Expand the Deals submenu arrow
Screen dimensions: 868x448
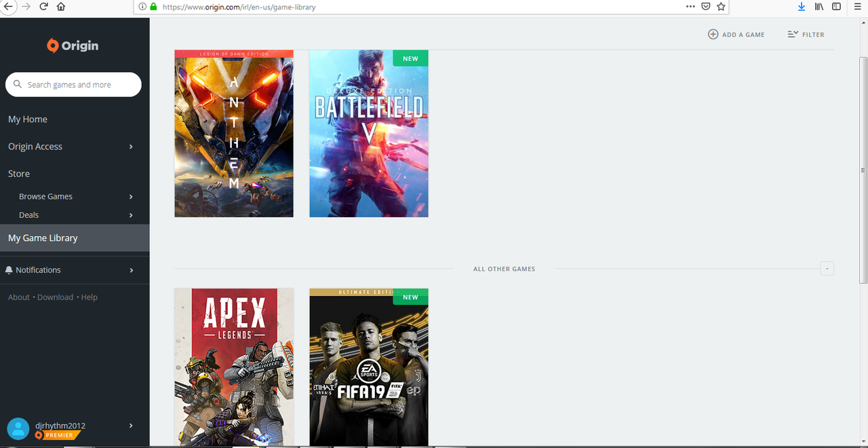[x=131, y=215]
